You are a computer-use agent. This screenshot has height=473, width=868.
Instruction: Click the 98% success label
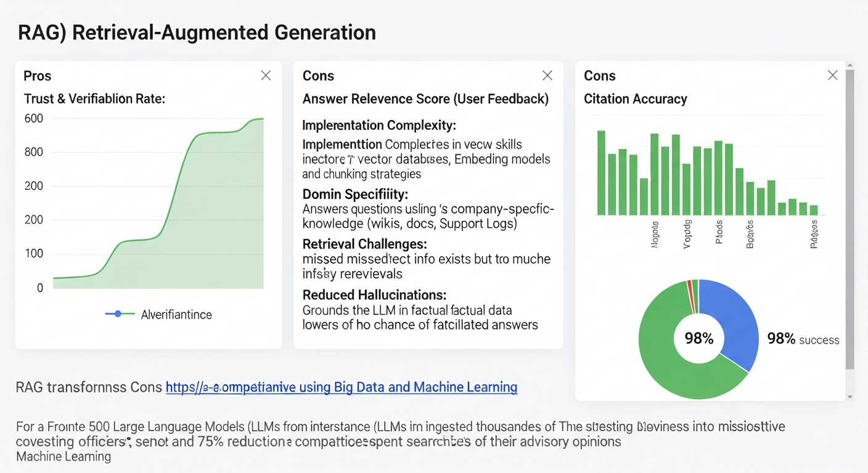point(803,339)
